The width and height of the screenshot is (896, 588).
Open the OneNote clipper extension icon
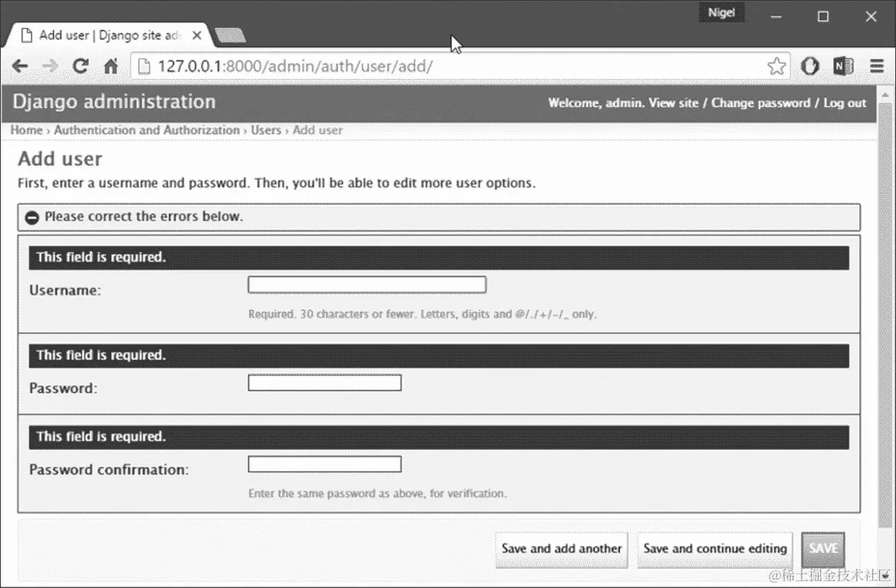click(843, 66)
